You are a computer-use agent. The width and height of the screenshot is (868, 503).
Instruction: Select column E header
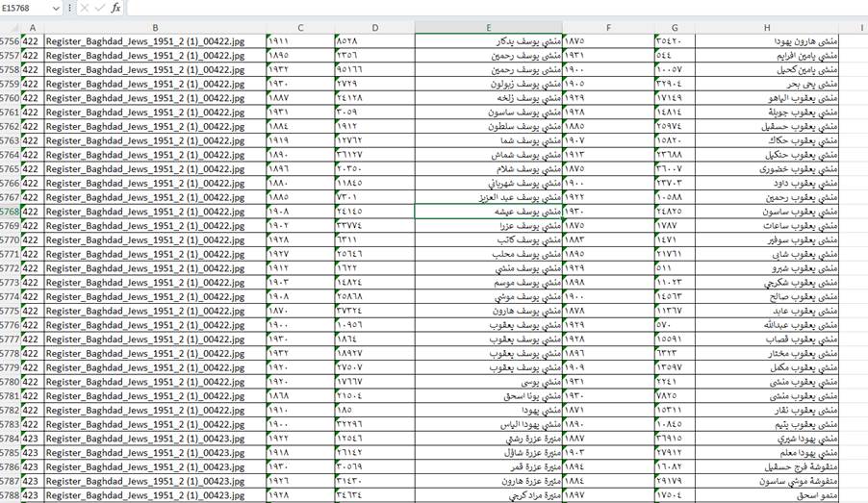[488, 28]
